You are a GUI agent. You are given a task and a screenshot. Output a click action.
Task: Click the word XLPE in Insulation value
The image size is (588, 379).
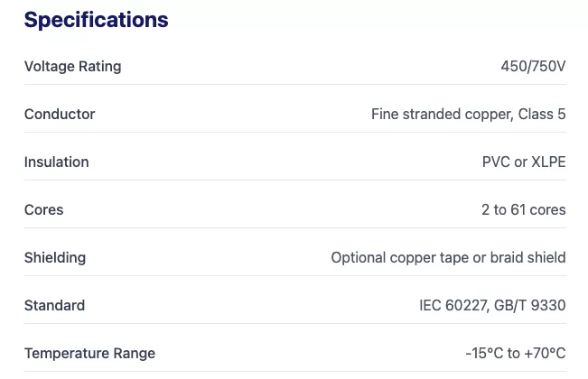tap(549, 162)
